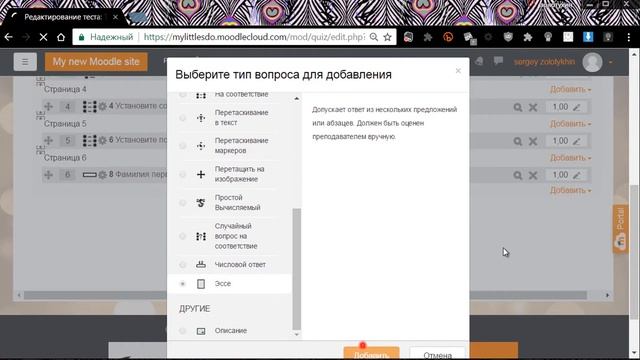
Task: Click the question type list scrollbar thumb
Action: click(x=297, y=269)
